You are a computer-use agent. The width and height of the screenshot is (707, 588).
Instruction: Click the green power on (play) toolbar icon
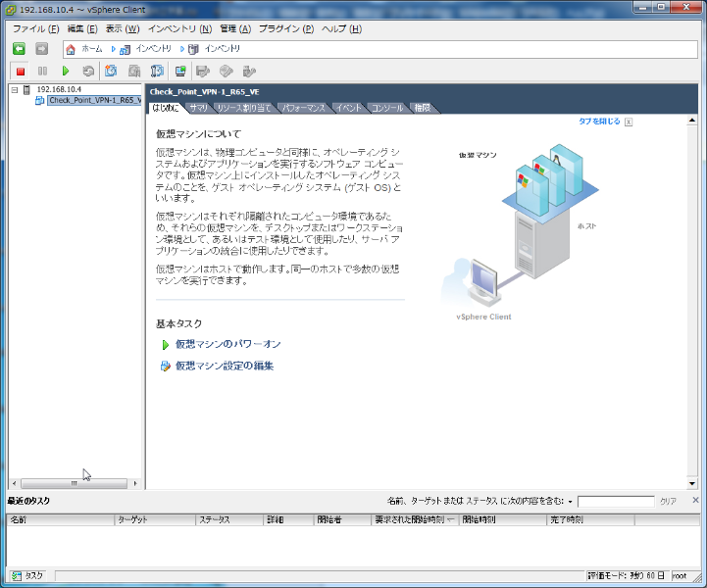(x=66, y=72)
